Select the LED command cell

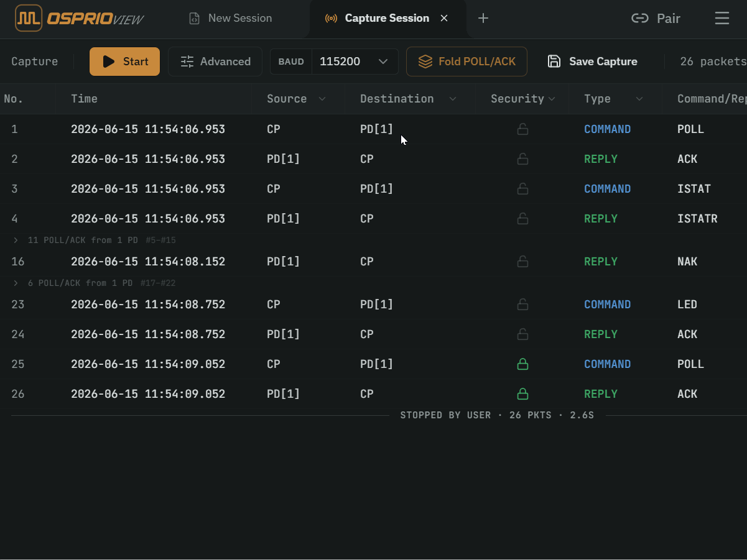pos(687,305)
